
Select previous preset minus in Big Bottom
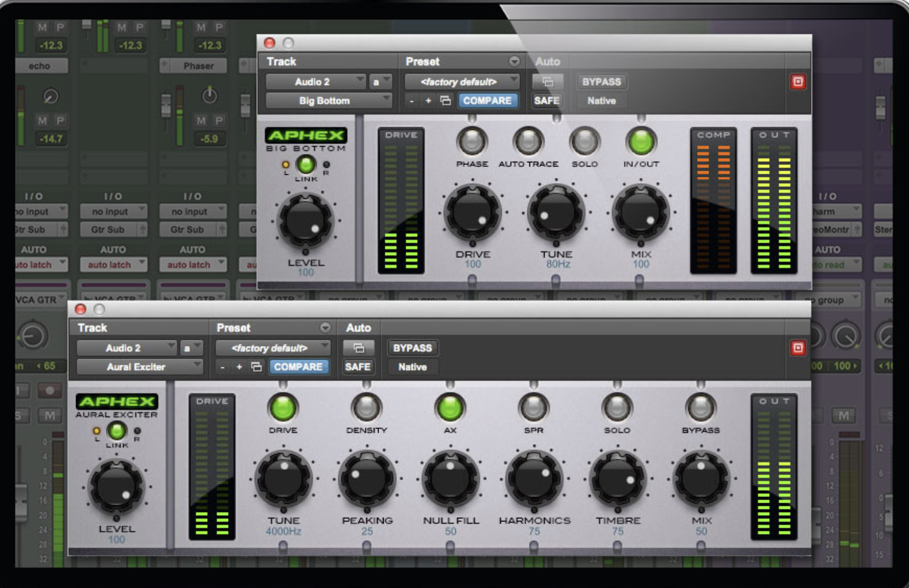[x=411, y=101]
